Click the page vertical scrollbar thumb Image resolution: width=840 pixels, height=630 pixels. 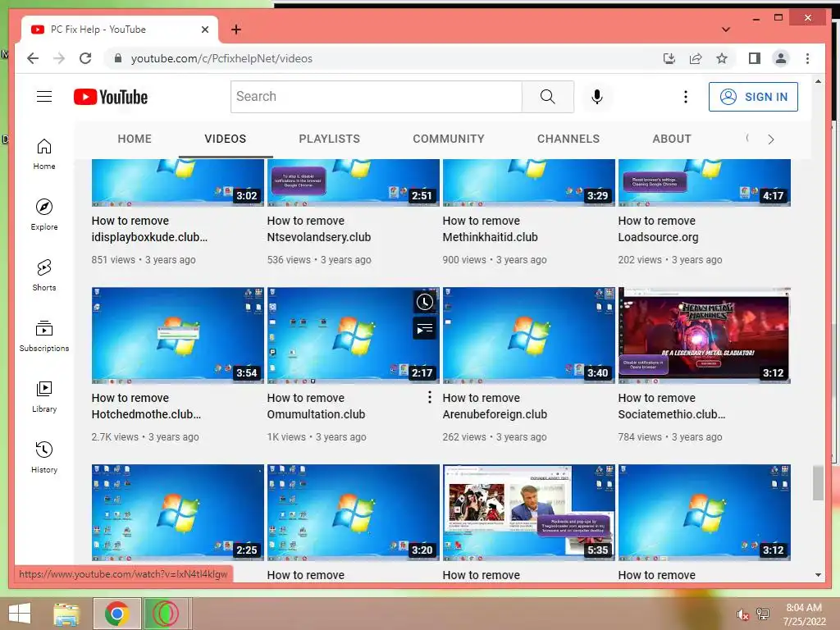818,483
